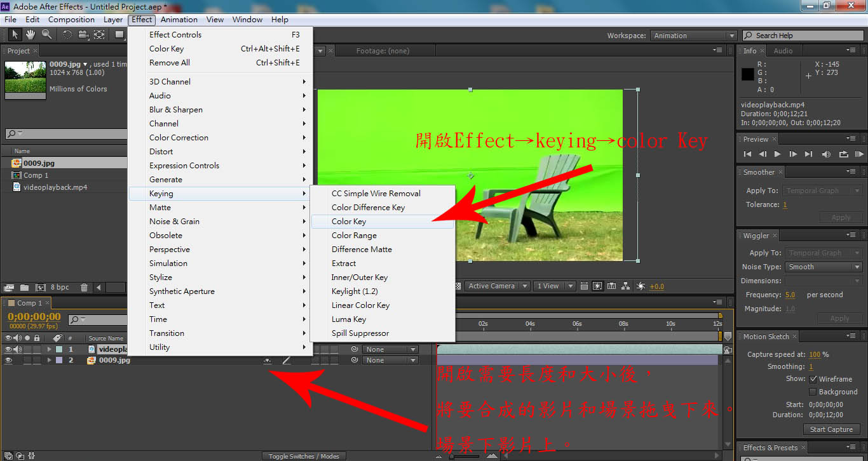The height and width of the screenshot is (461, 868).
Task: Click the Start Capture button
Action: (x=831, y=429)
